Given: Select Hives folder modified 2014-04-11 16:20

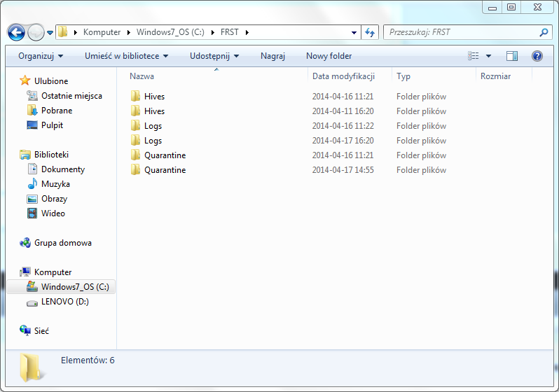Looking at the screenshot, I should click(154, 111).
